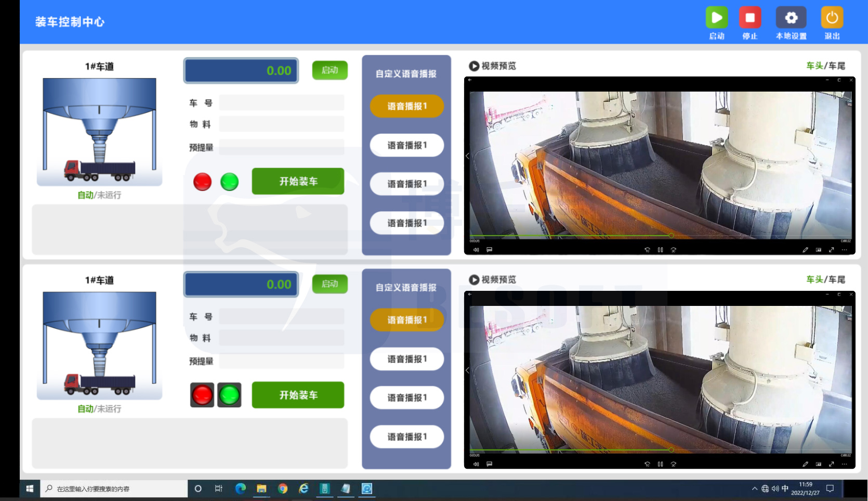This screenshot has width=868, height=501.
Task: Pause the bottom video preview
Action: click(660, 464)
